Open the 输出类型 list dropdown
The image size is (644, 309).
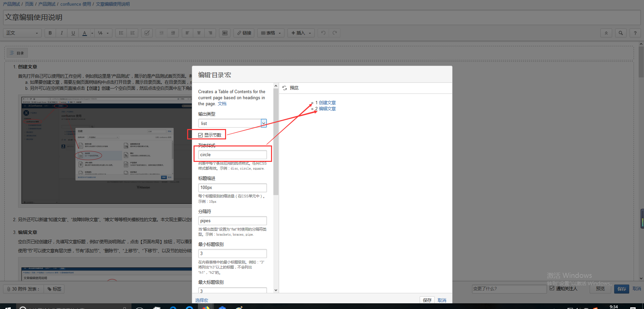pyautogui.click(x=264, y=123)
